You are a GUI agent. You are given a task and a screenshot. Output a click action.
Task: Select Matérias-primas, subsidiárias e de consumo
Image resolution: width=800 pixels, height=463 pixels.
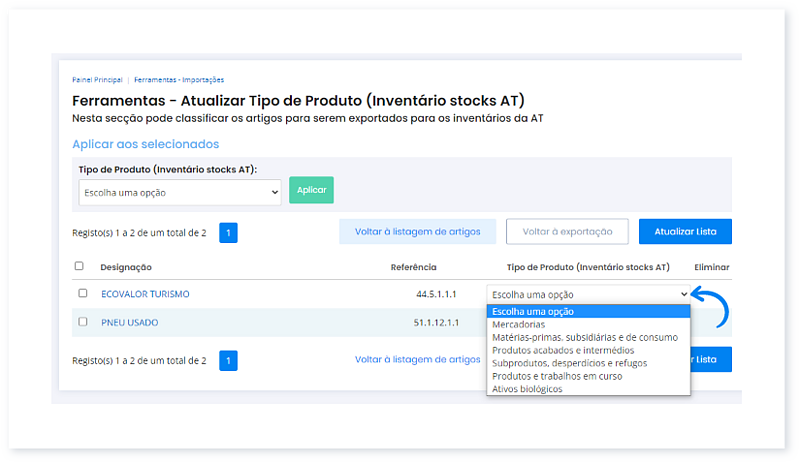[x=585, y=338]
